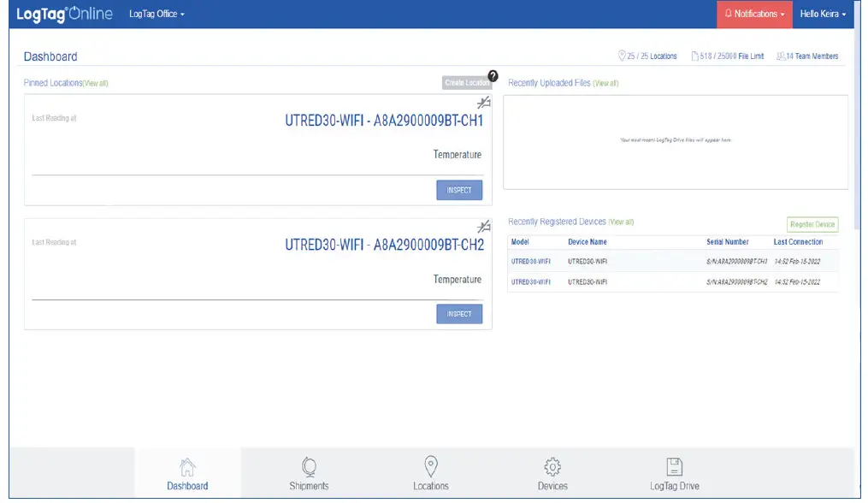Image resolution: width=868 pixels, height=503 pixels.
Task: Inspect the A8A2900009BT-CH1 location
Action: coord(459,190)
